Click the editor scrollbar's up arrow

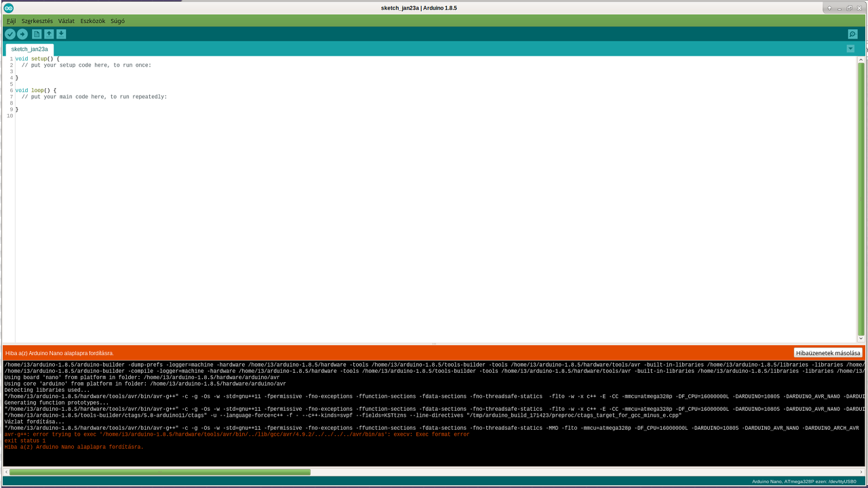pos(861,60)
